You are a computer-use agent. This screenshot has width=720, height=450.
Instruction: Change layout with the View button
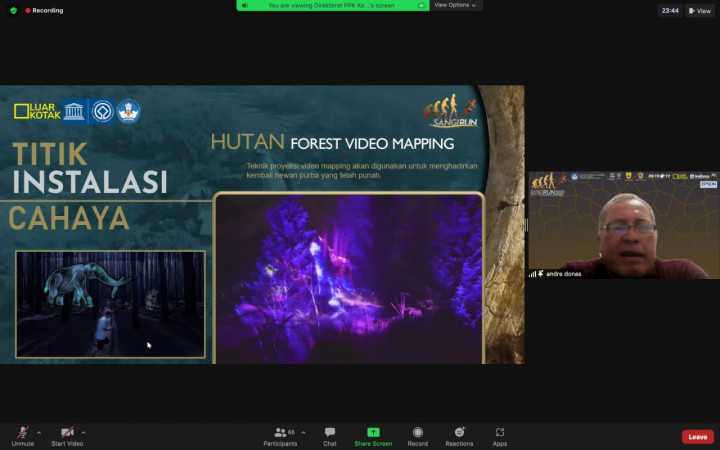700,11
